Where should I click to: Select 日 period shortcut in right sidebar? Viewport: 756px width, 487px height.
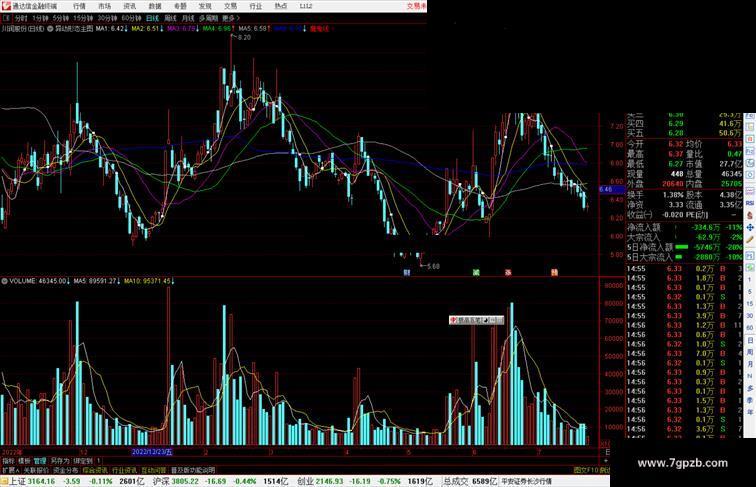pos(750,340)
